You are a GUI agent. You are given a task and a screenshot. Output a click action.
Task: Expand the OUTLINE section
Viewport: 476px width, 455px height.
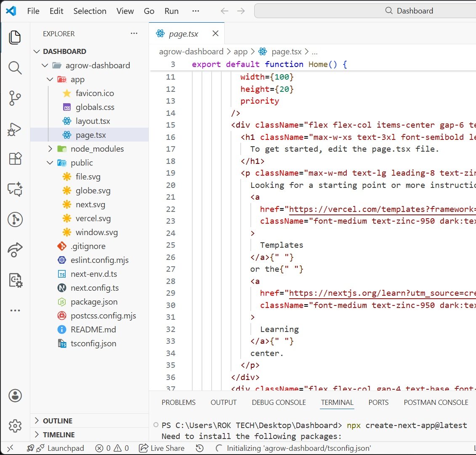(37, 420)
